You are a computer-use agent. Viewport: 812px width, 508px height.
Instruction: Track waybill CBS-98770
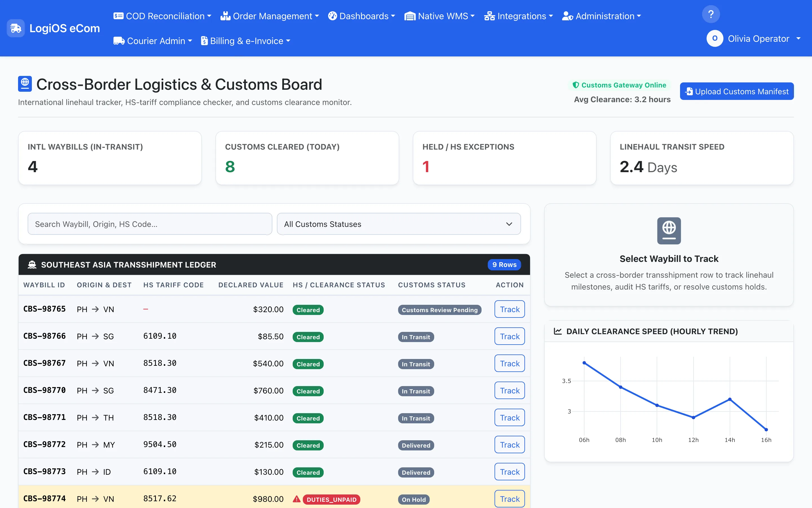coord(509,390)
